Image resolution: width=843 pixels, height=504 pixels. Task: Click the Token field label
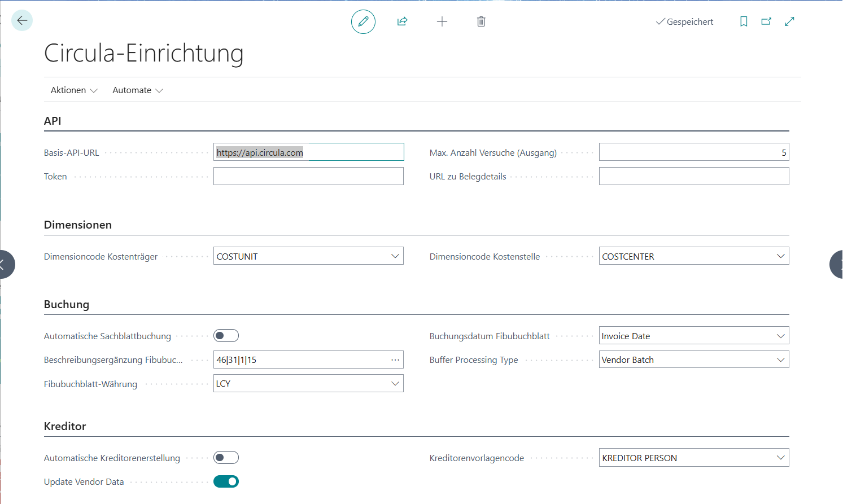[55, 177]
